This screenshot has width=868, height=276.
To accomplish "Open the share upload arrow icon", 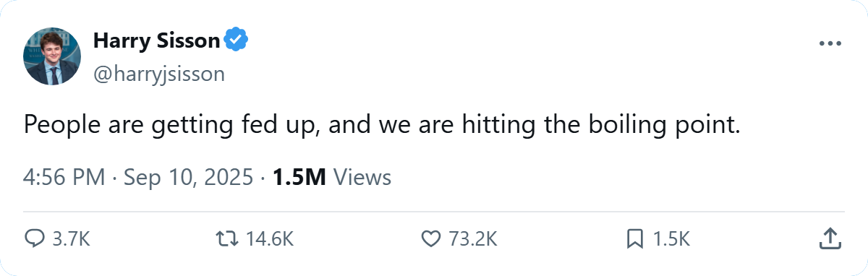I will point(830,238).
